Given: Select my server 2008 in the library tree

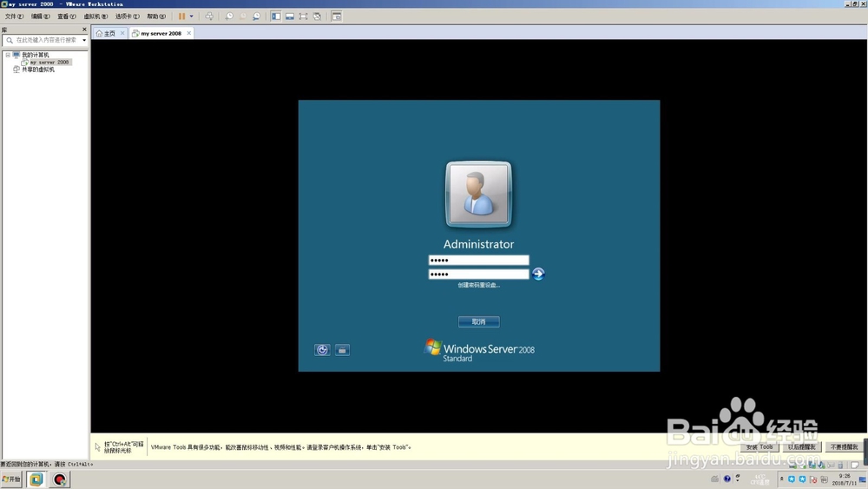Looking at the screenshot, I should pyautogui.click(x=49, y=62).
